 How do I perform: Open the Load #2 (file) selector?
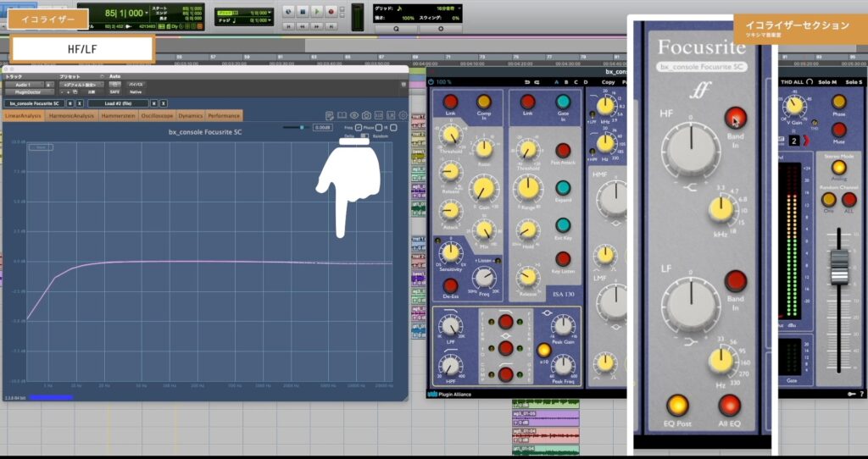(118, 103)
